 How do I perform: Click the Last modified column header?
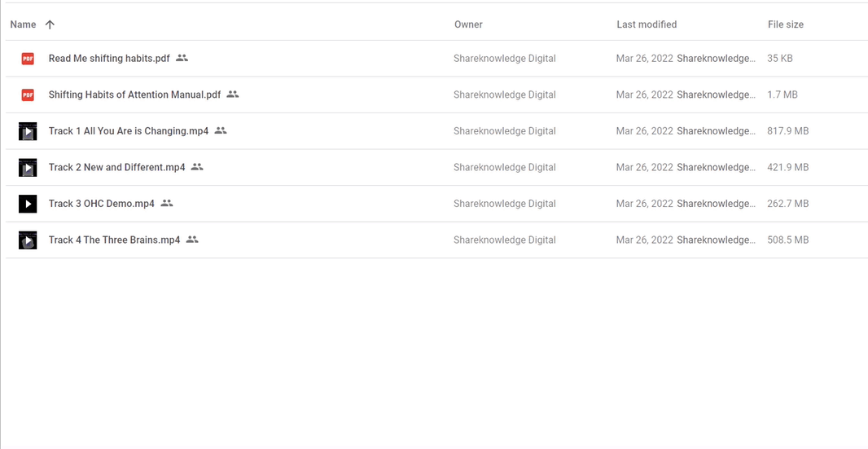(x=647, y=24)
